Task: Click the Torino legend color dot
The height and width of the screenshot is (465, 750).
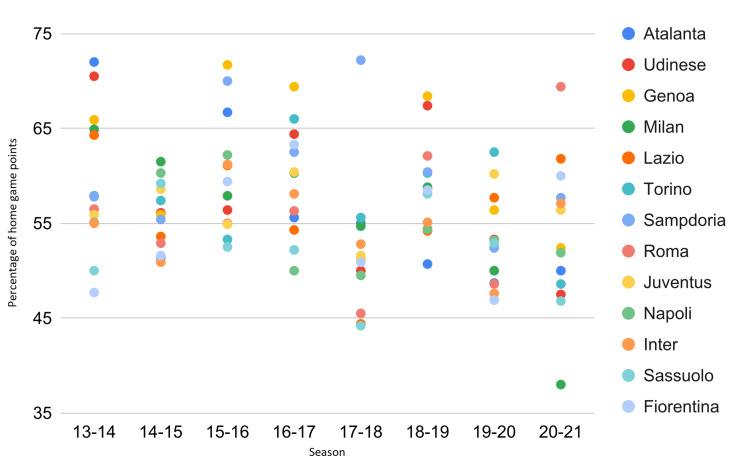Action: point(626,189)
